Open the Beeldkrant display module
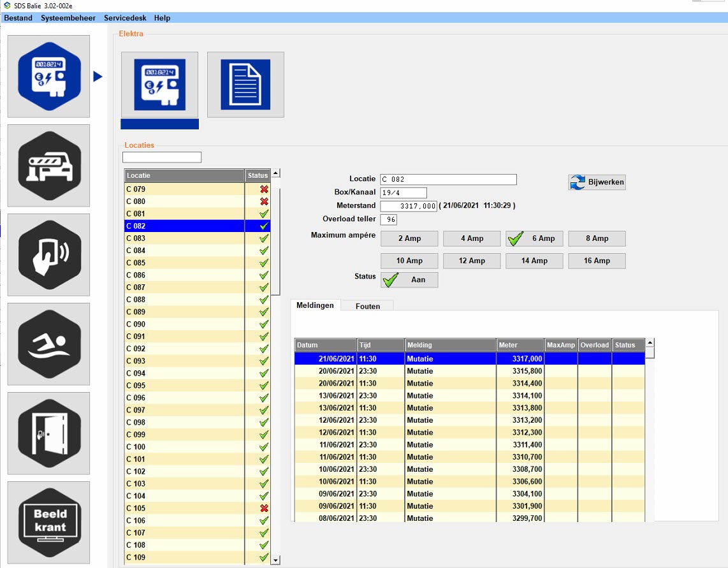Viewport: 728px width, 568px height. coord(48,522)
